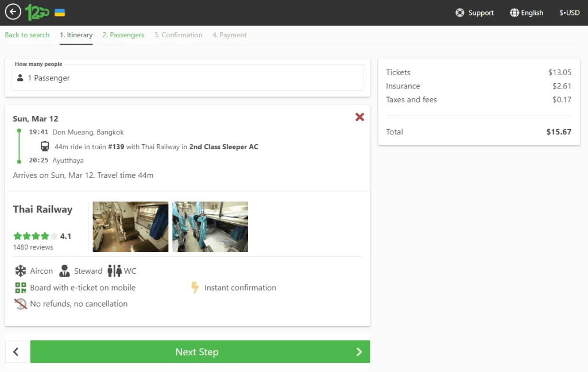Go to the 2. Passengers step tab
The width and height of the screenshot is (588, 372).
123,35
